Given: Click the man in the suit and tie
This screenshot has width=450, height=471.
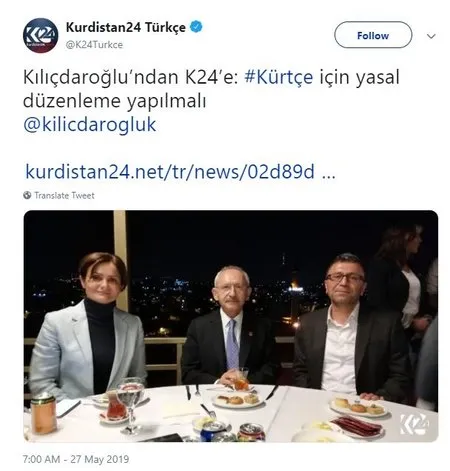Looking at the screenshot, I should 229,327.
